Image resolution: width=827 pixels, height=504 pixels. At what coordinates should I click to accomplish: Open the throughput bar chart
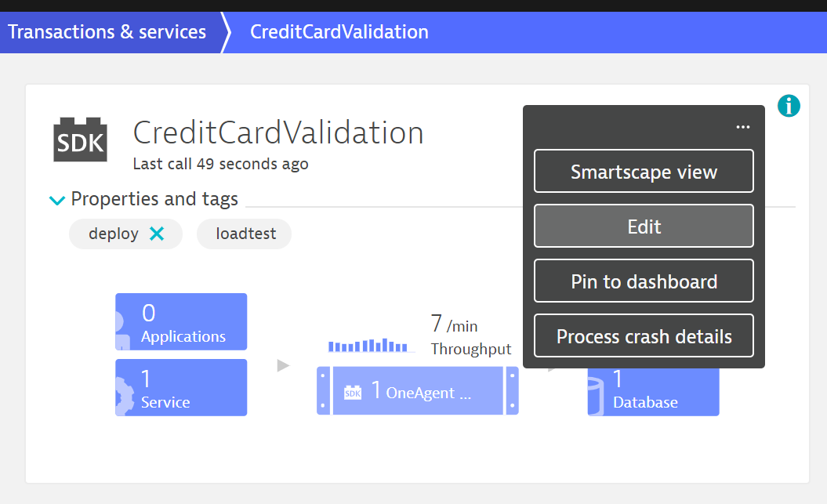coord(368,345)
